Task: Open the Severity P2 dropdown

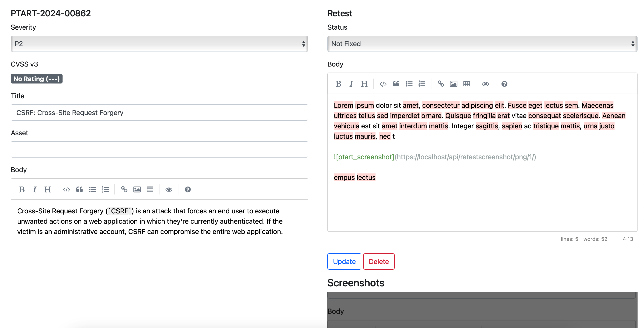Action: (159, 44)
